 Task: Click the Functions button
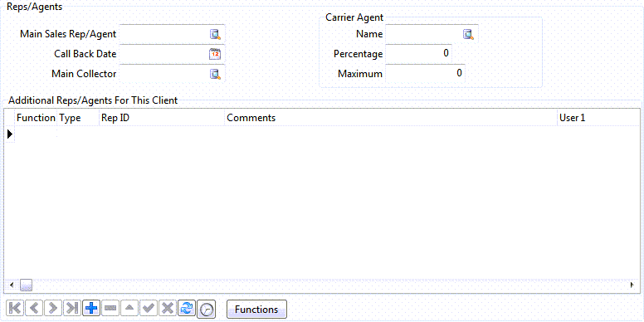(256, 310)
